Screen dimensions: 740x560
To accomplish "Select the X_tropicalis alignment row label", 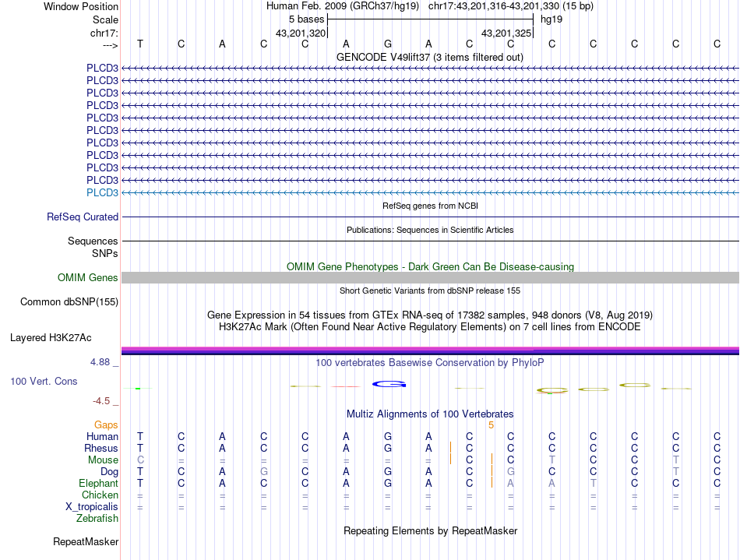I will [92, 507].
